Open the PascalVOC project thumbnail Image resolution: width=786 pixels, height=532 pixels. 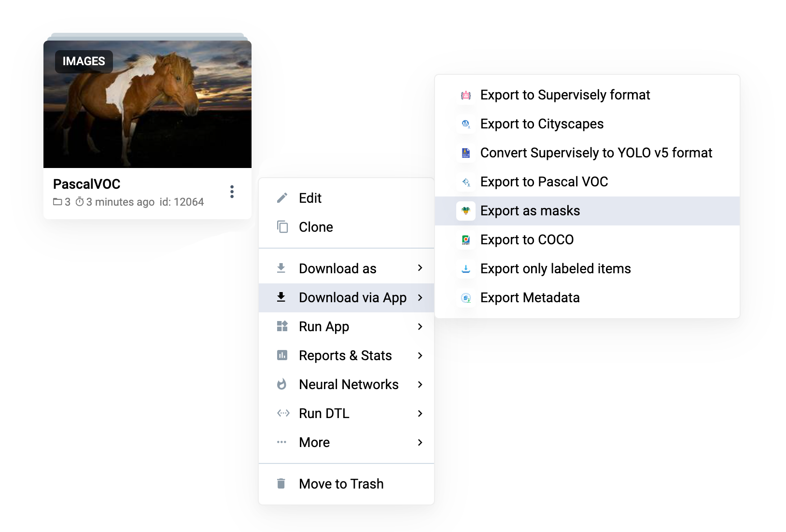coord(147,103)
